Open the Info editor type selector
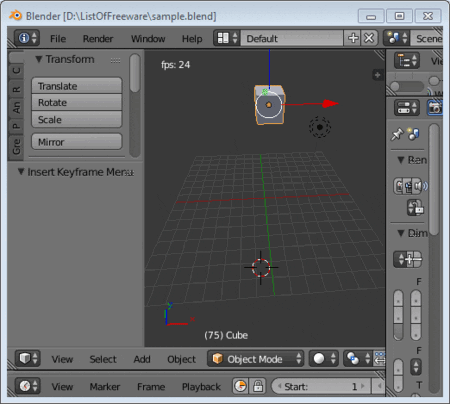This screenshot has width=450, height=404. 27,38
